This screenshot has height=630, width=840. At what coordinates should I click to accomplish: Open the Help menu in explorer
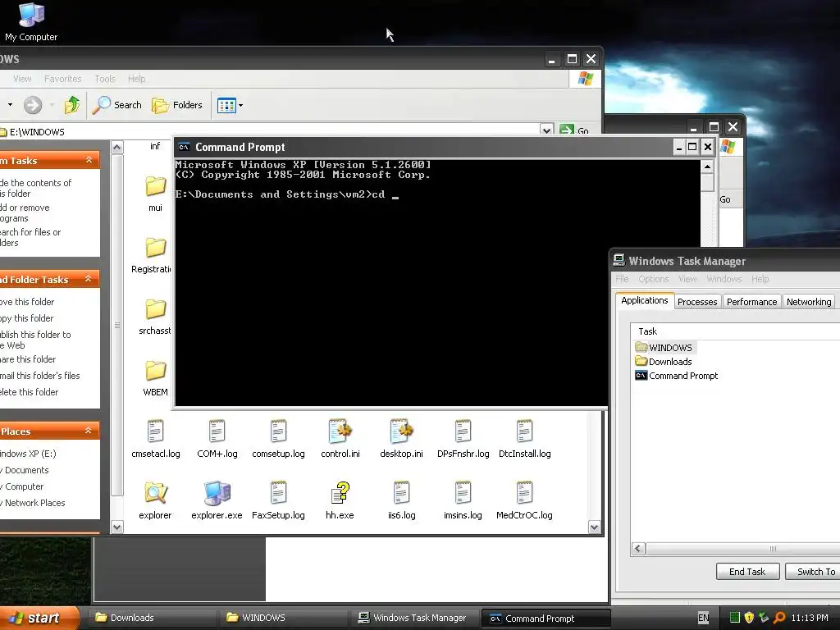(x=137, y=79)
